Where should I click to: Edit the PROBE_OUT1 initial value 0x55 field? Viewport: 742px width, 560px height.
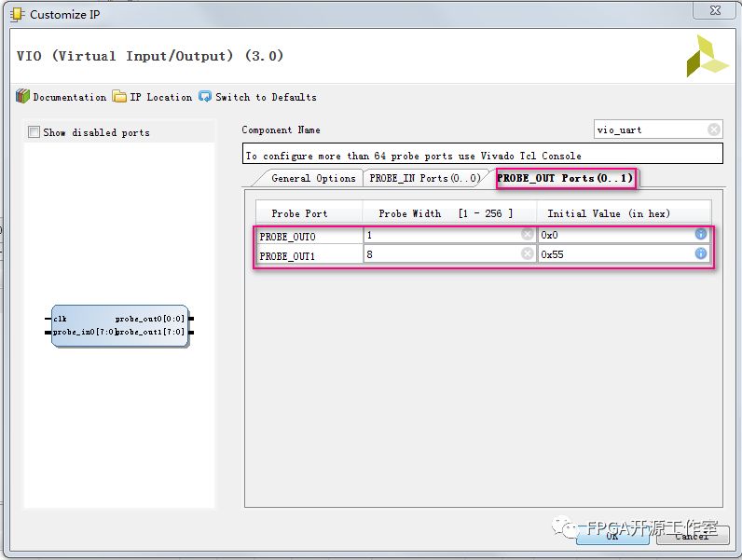[x=615, y=253]
